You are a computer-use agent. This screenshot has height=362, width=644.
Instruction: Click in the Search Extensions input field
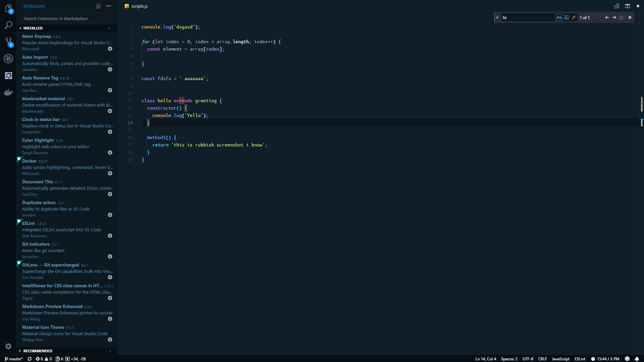68,18
